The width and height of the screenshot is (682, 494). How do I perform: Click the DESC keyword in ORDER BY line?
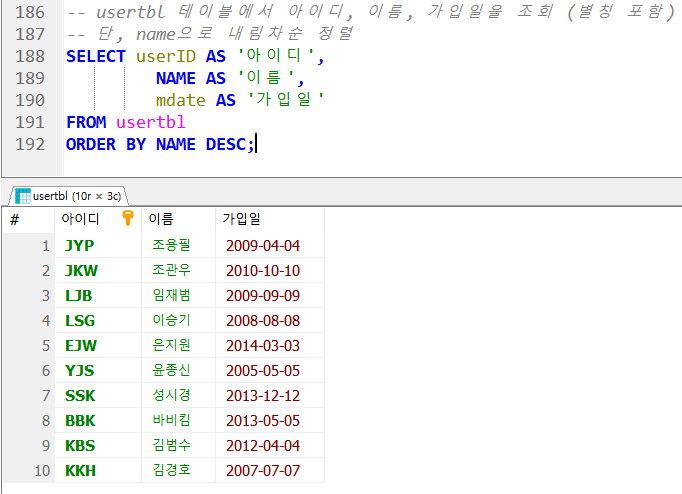coord(227,144)
